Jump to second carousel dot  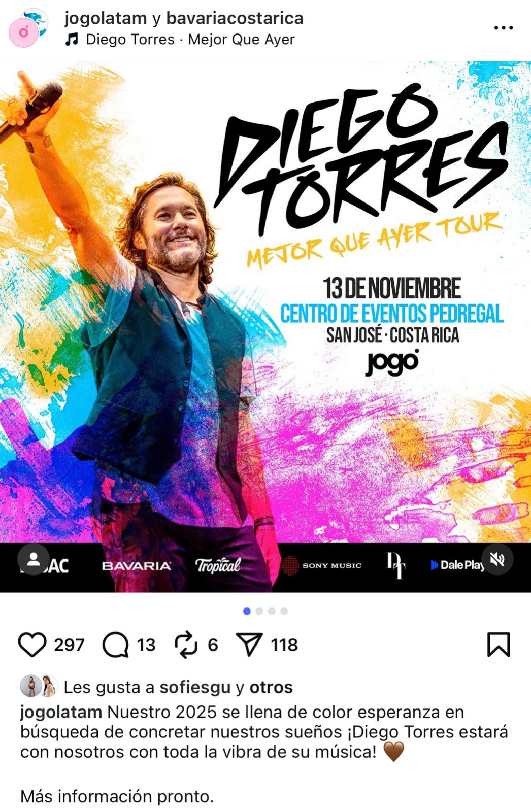coord(259,611)
